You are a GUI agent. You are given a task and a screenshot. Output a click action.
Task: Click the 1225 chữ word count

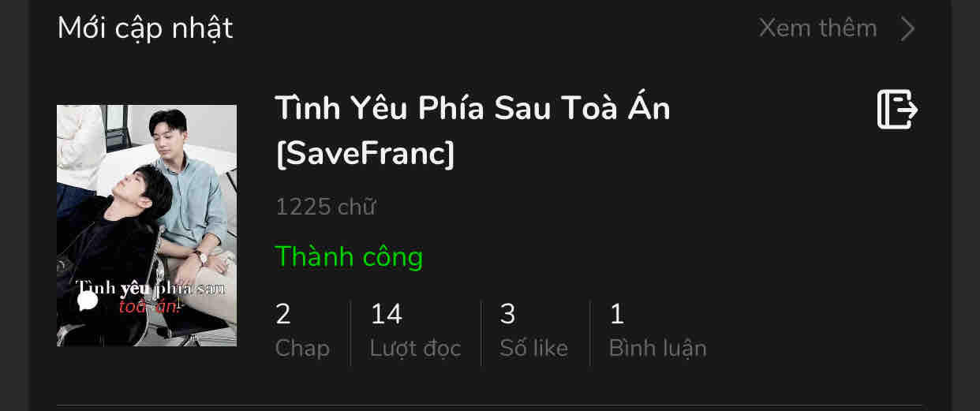(325, 207)
